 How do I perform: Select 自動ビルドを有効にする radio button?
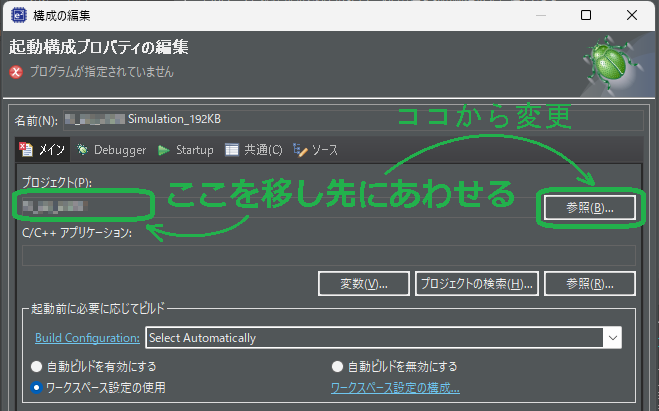point(38,366)
